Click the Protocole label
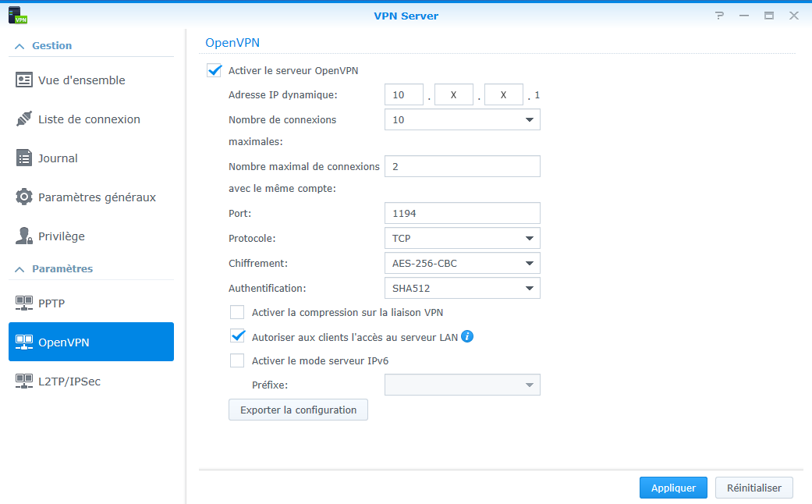 point(252,238)
